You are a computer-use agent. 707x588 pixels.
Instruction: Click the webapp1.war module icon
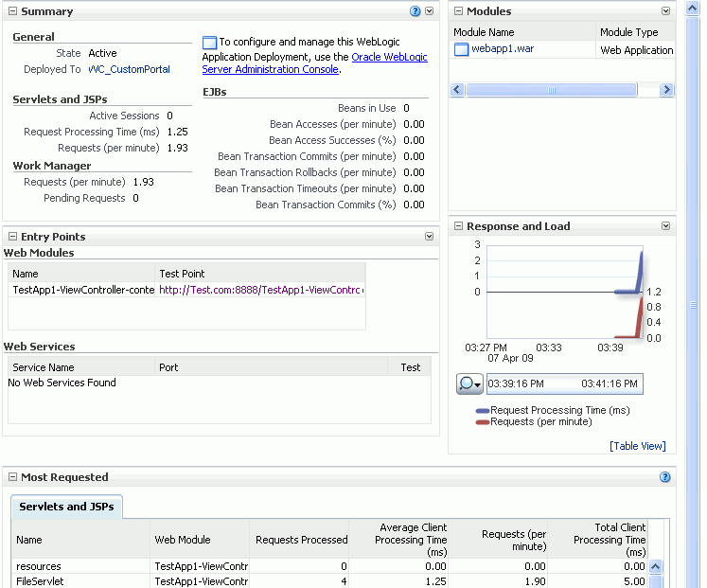[x=461, y=49]
